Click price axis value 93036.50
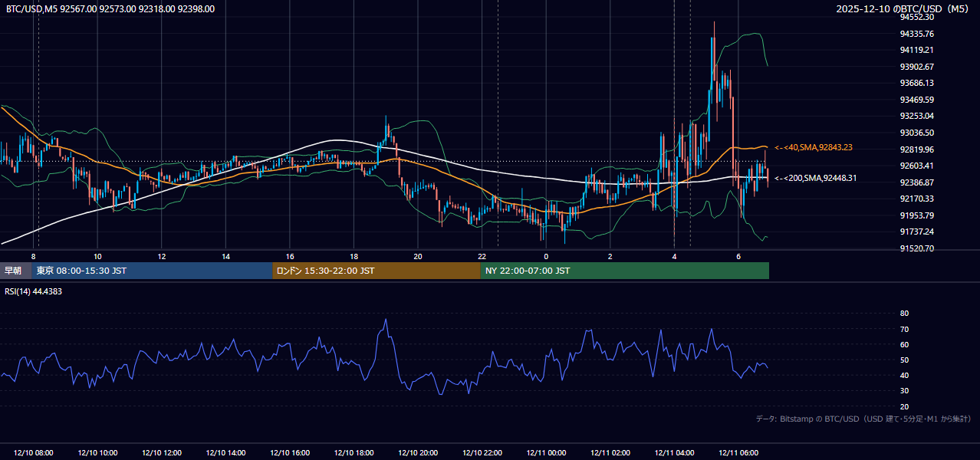This screenshot has height=460, width=980. point(917,133)
